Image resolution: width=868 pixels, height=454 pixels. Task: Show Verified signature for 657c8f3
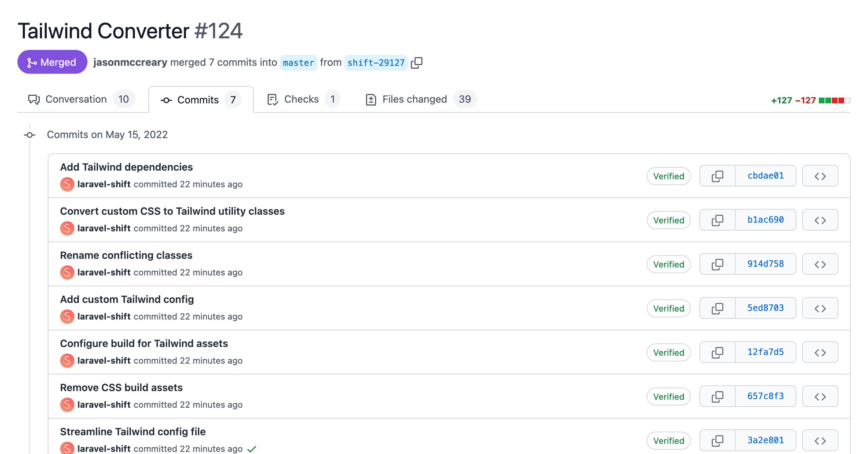pyautogui.click(x=668, y=397)
